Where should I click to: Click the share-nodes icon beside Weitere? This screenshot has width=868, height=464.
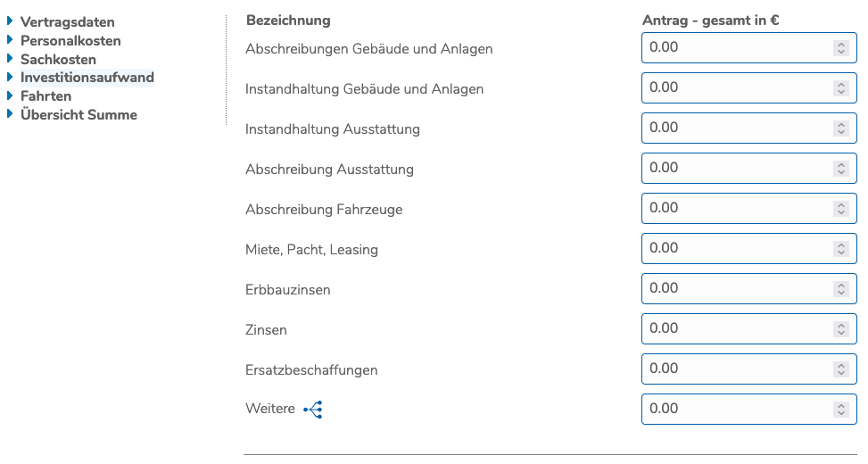(312, 410)
